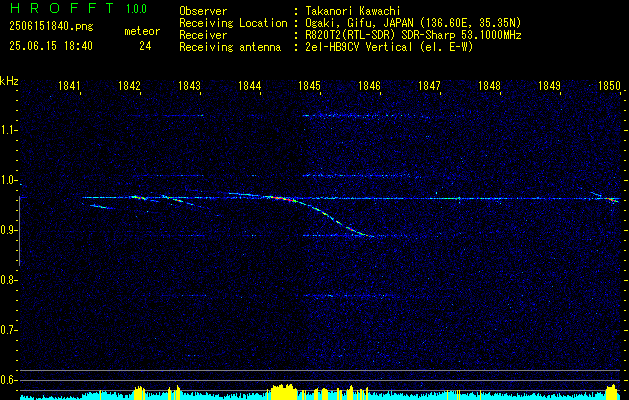Click the 1843 time marker
The width and height of the screenshot is (629, 400).
click(x=189, y=85)
